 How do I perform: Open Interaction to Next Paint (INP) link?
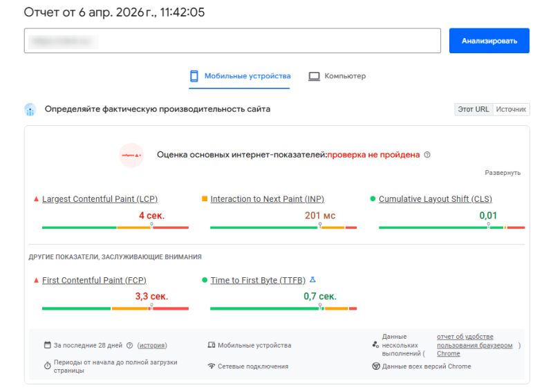click(268, 199)
